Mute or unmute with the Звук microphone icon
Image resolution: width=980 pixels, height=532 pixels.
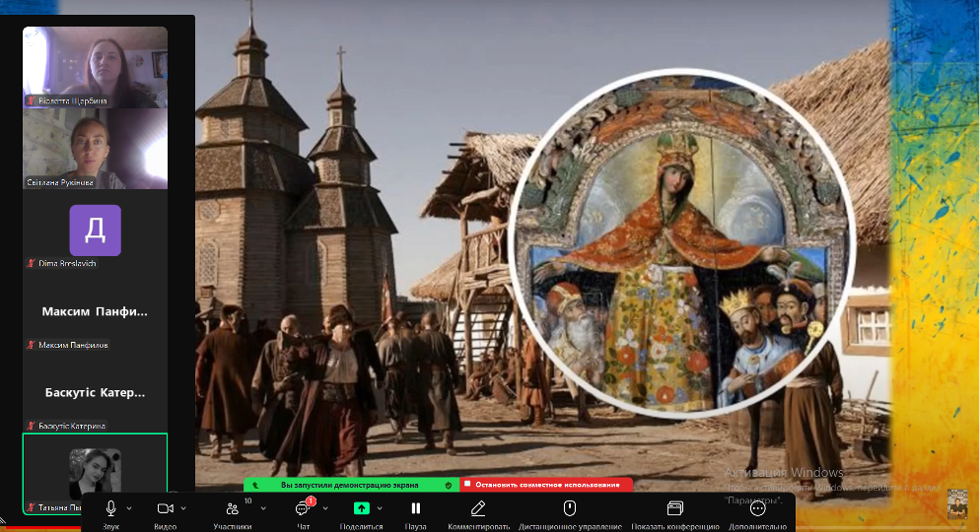click(110, 508)
